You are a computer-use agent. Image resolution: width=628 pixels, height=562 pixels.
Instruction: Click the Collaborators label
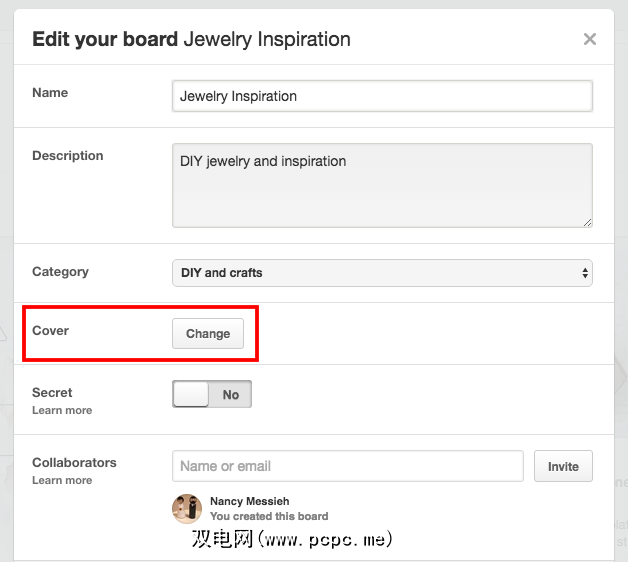pyautogui.click(x=74, y=463)
